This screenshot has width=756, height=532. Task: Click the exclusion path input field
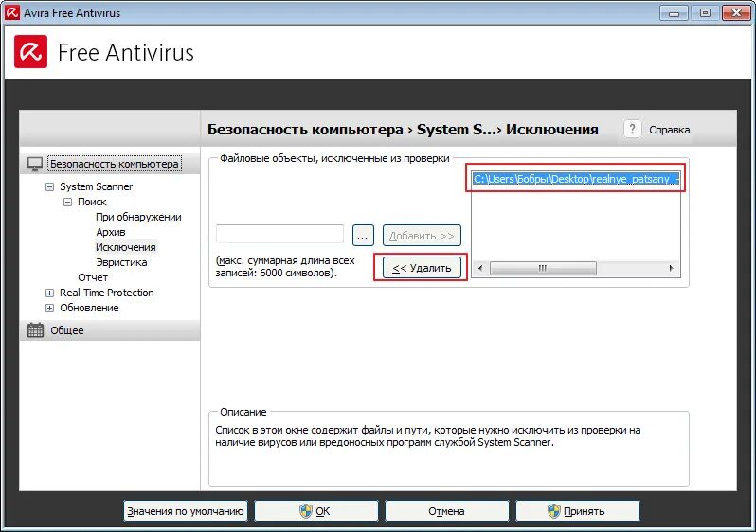click(279, 234)
